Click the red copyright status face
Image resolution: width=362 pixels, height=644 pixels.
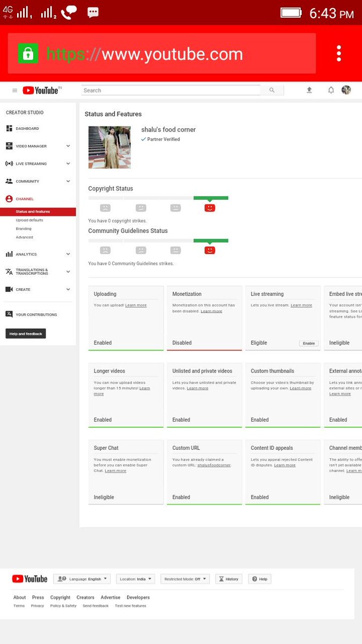pyautogui.click(x=210, y=208)
